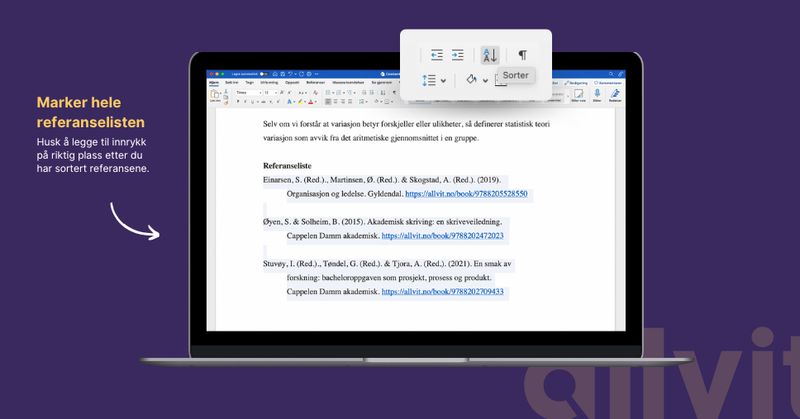Viewport: 800px width, 419px height.
Task: Click the Print icon in the title bar
Action: 309,74
